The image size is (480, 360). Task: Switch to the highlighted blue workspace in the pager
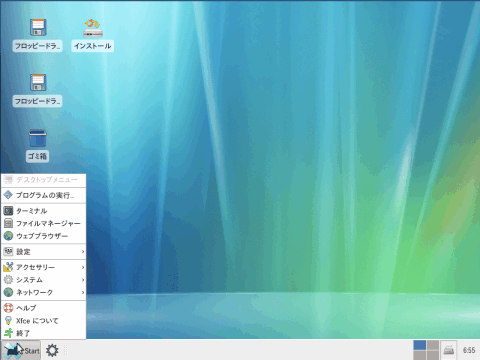[420, 345]
